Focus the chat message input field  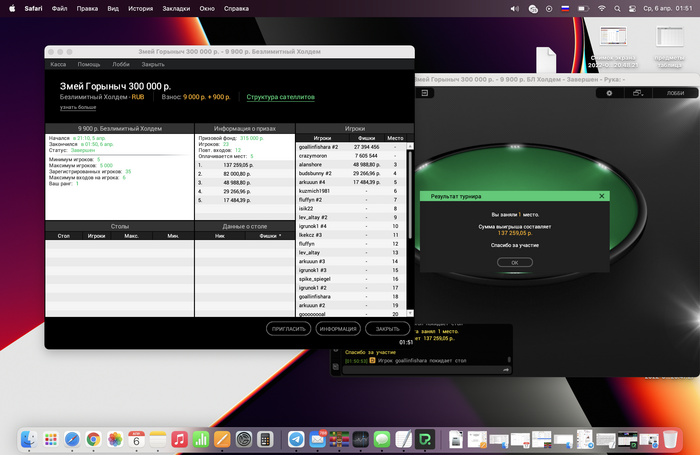click(422, 370)
